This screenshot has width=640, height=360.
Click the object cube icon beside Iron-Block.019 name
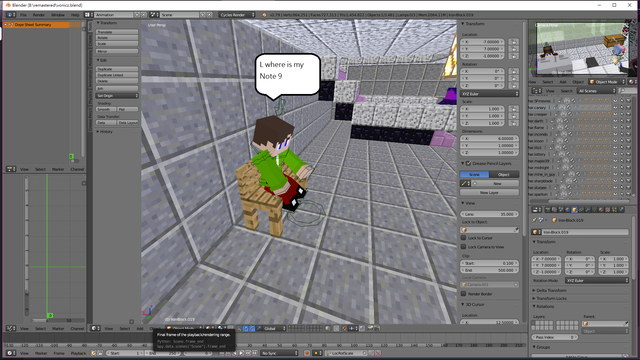(x=536, y=232)
